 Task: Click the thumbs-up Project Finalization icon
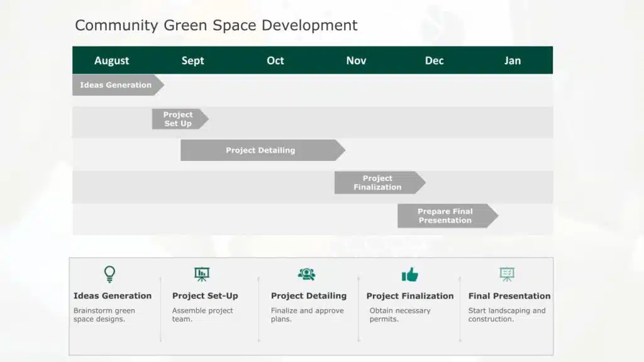point(409,275)
